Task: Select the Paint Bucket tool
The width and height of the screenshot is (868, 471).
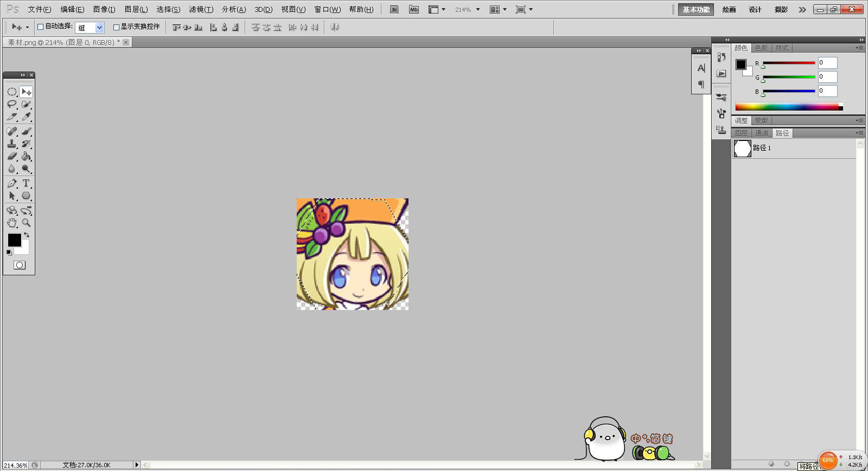Action: [26, 156]
